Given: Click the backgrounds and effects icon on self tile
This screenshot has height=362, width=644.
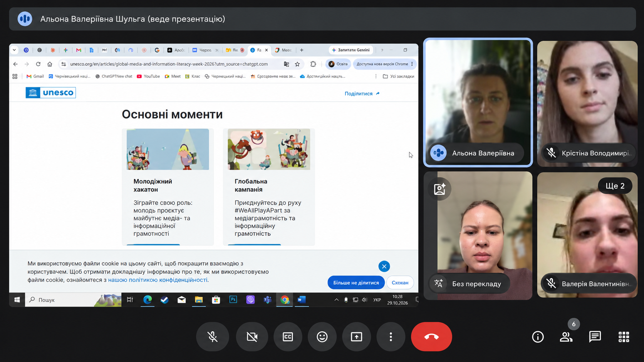Looking at the screenshot, I should click(x=439, y=189).
